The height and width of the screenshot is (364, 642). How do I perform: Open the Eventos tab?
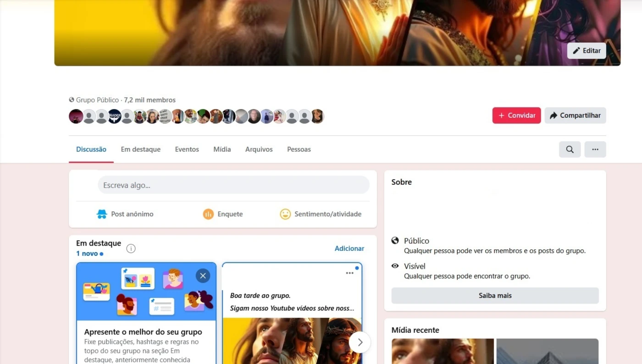(187, 149)
